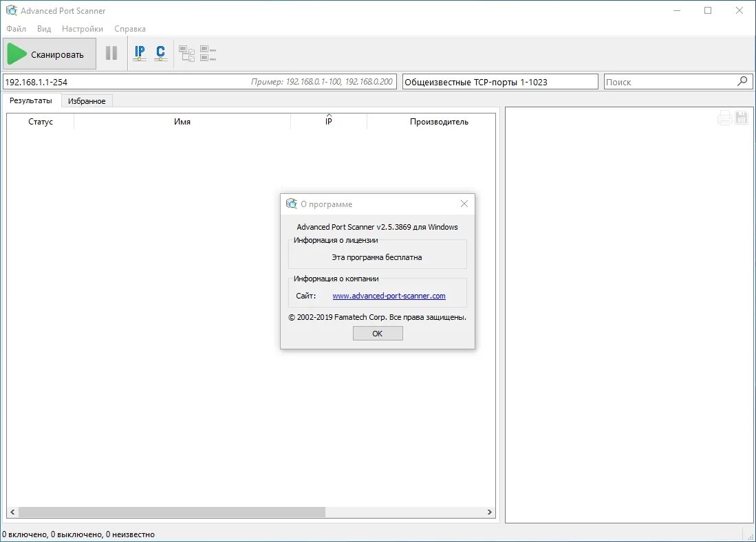Sort by the IP column header
The height and width of the screenshot is (542, 756).
coord(328,122)
